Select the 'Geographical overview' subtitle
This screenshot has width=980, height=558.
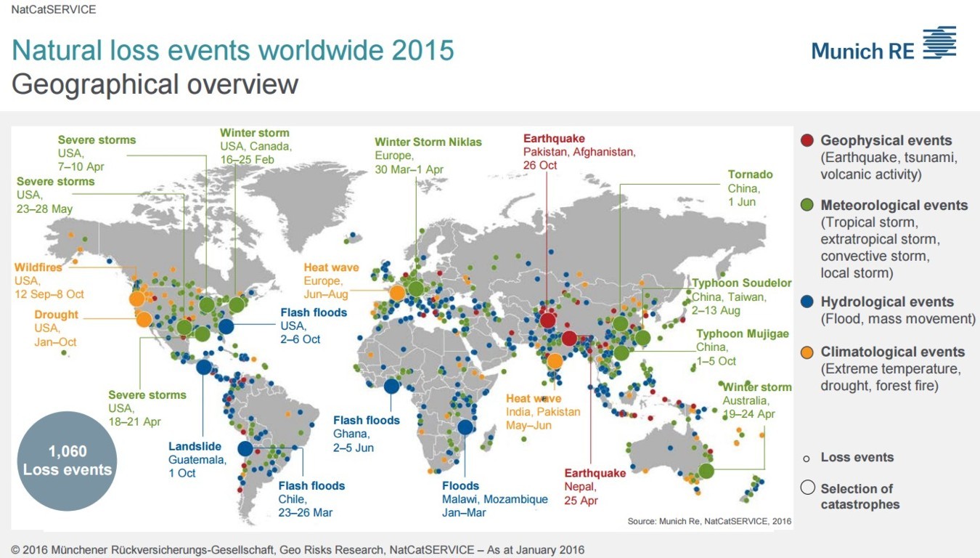click(155, 84)
